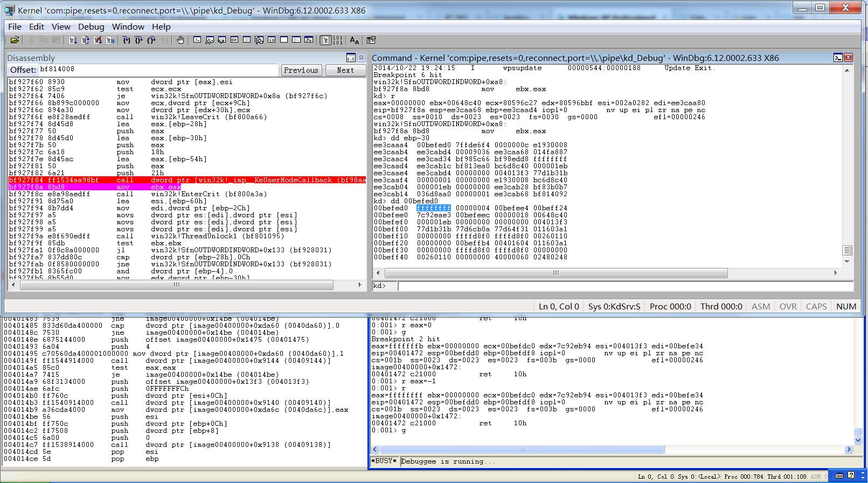Image resolution: width=868 pixels, height=483 pixels.
Task: Click the kd> command input box
Action: click(x=625, y=286)
